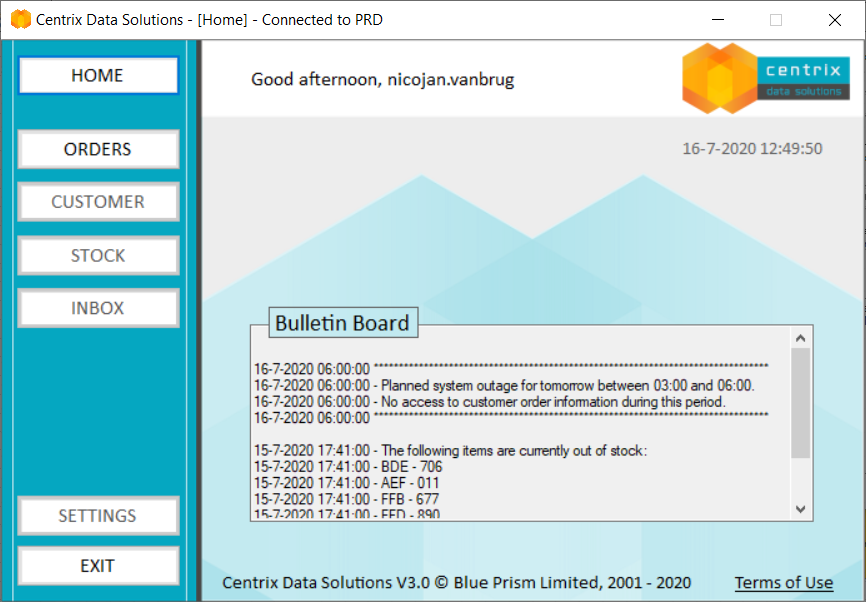Open the INBOX
Viewport: 866px width, 602px height.
(98, 308)
